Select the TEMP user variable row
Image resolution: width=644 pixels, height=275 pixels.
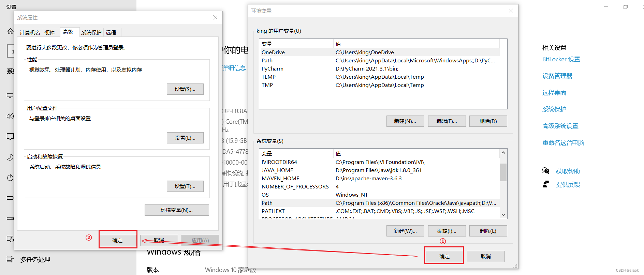[x=380, y=77]
